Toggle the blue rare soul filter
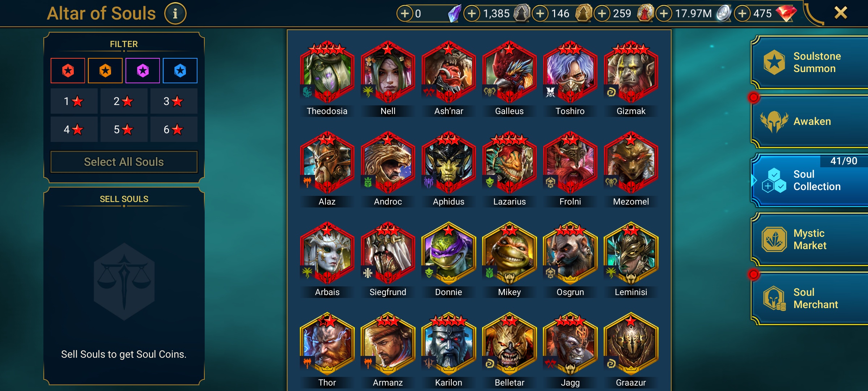 point(180,71)
